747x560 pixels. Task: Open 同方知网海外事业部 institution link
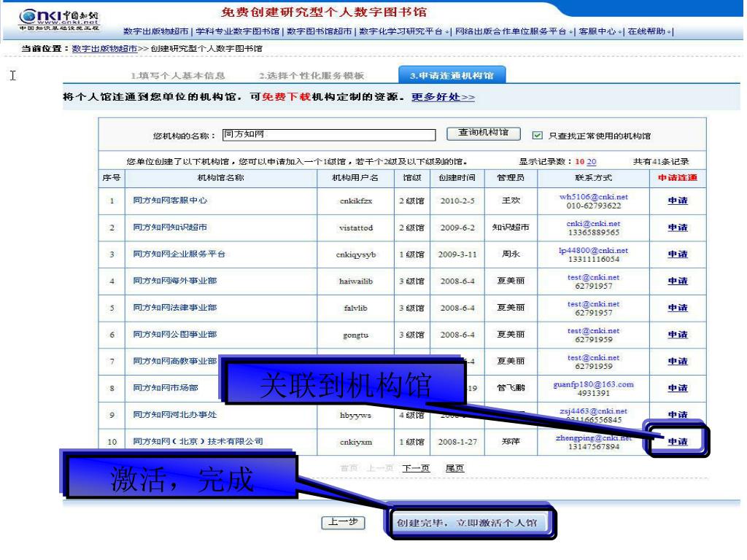[x=175, y=281]
